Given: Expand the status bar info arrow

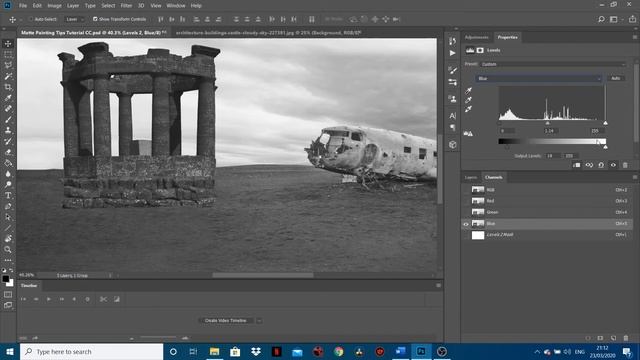Looking at the screenshot, I should 110,276.
